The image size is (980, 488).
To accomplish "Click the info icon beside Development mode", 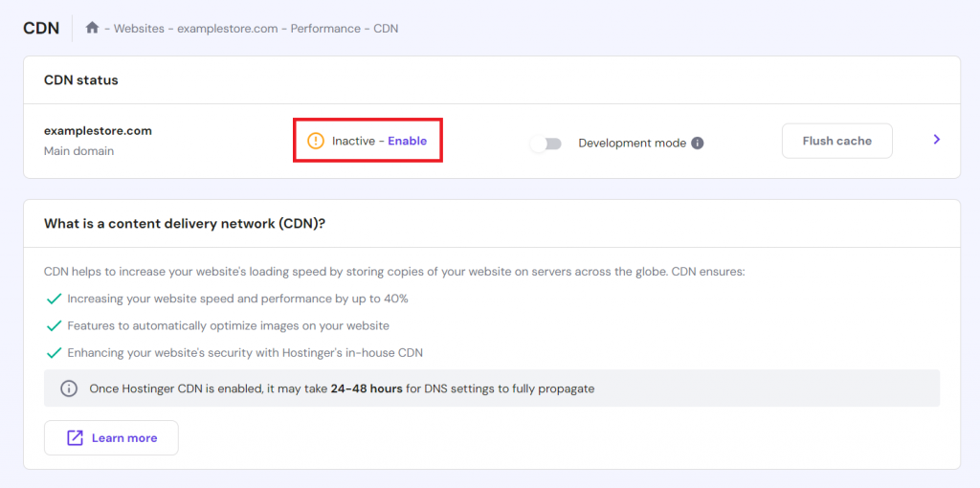I will point(698,143).
